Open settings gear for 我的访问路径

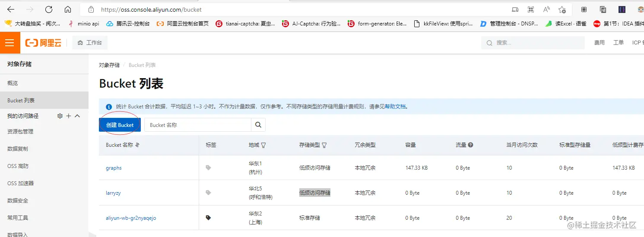point(60,116)
